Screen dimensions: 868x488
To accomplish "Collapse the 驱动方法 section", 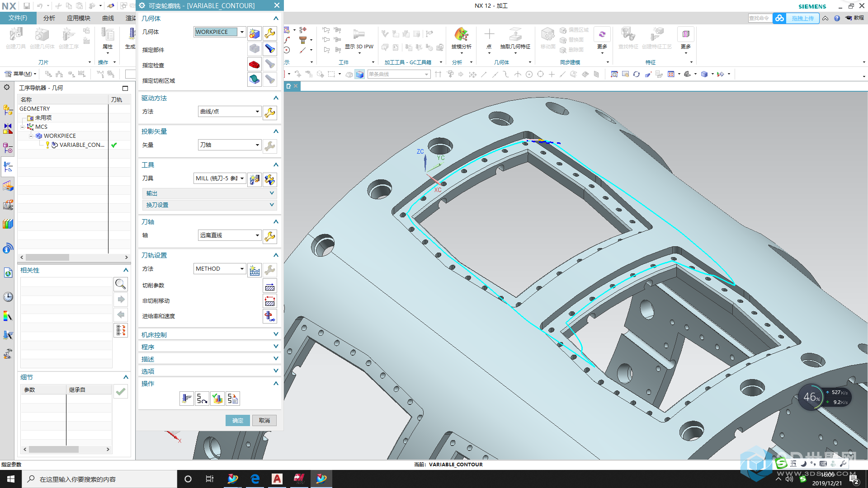I will (x=276, y=98).
